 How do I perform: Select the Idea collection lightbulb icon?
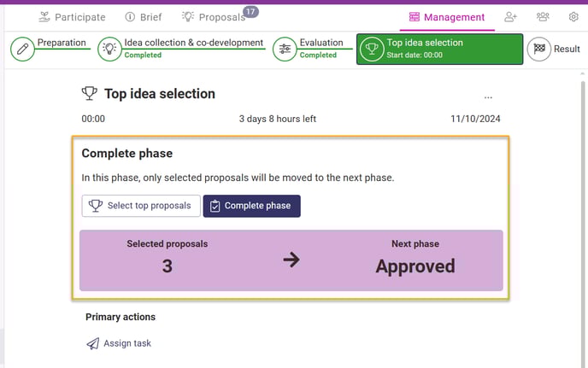(109, 49)
